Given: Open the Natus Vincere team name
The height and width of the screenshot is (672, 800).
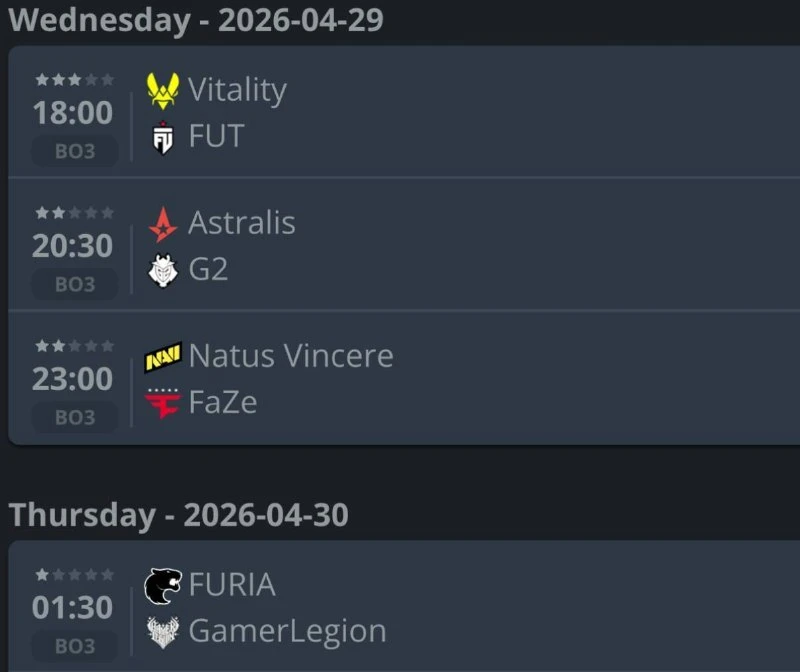Looking at the screenshot, I should pos(291,356).
